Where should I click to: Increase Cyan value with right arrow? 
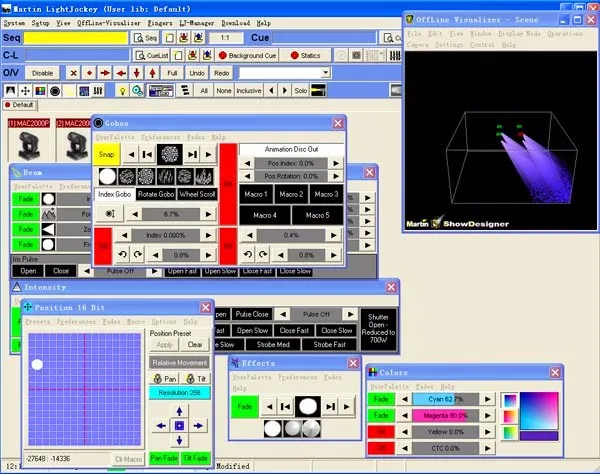point(488,399)
